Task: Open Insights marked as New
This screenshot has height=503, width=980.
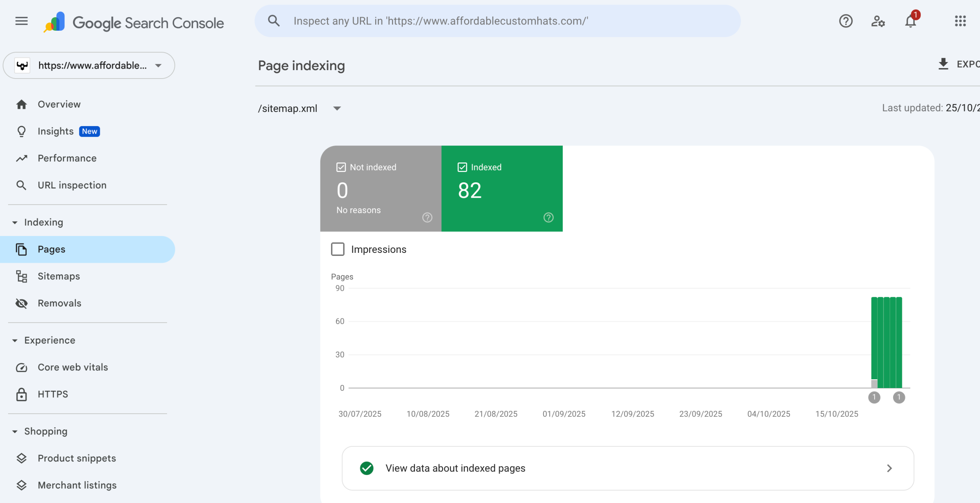Action: (x=56, y=131)
